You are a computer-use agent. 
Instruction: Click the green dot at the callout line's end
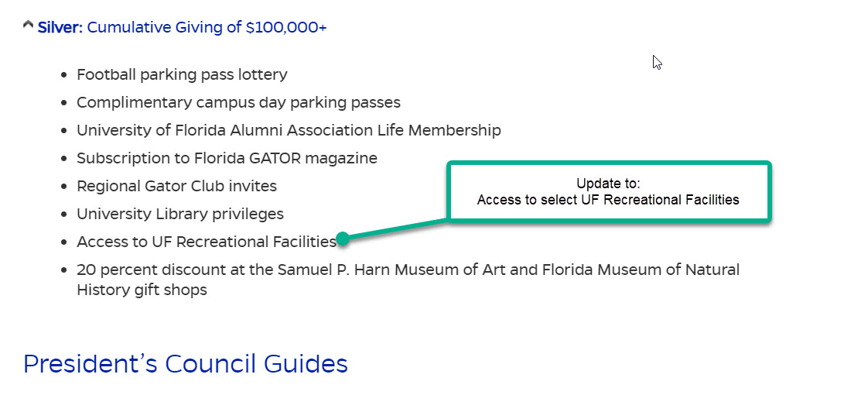pyautogui.click(x=343, y=239)
